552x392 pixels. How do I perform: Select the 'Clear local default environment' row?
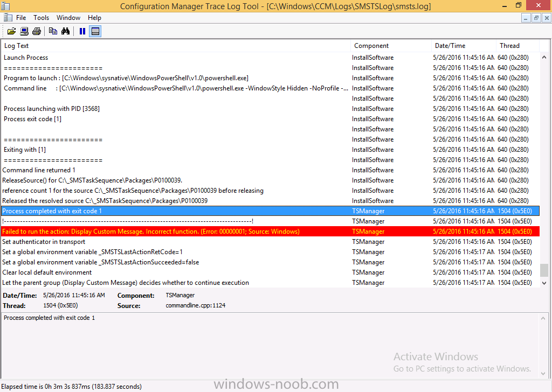coord(271,272)
